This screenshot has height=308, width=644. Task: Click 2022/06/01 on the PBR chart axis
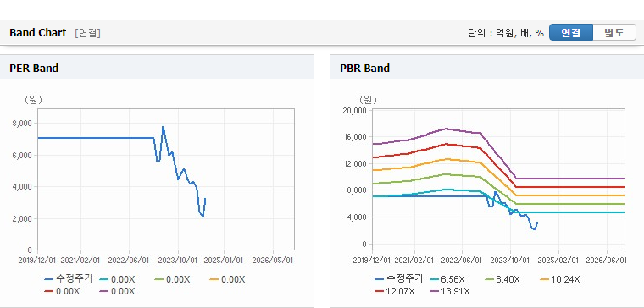pos(462,260)
